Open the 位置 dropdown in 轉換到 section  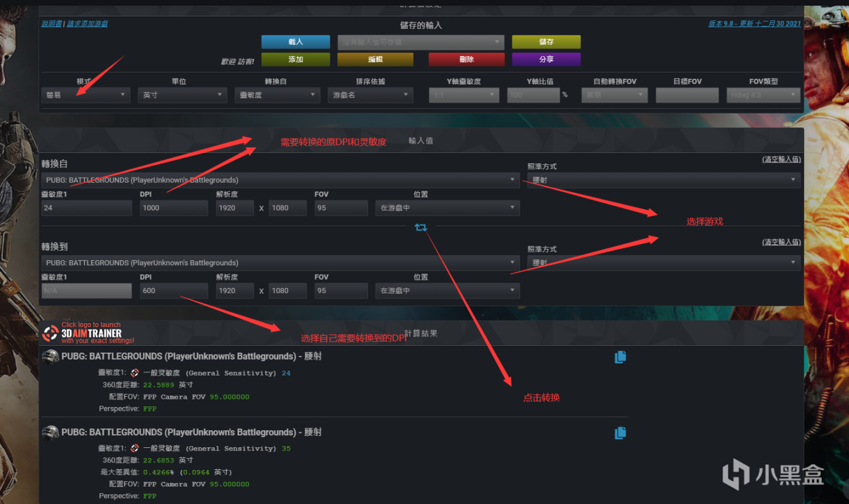448,290
